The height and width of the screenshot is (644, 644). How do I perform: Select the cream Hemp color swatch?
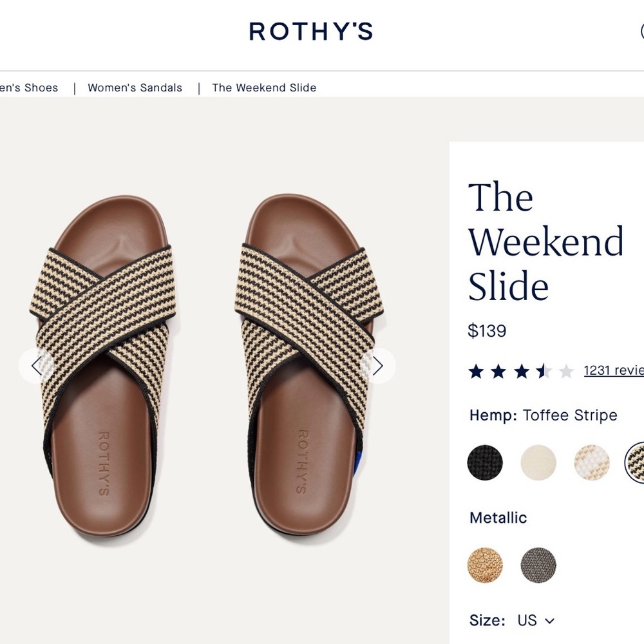pos(538,463)
